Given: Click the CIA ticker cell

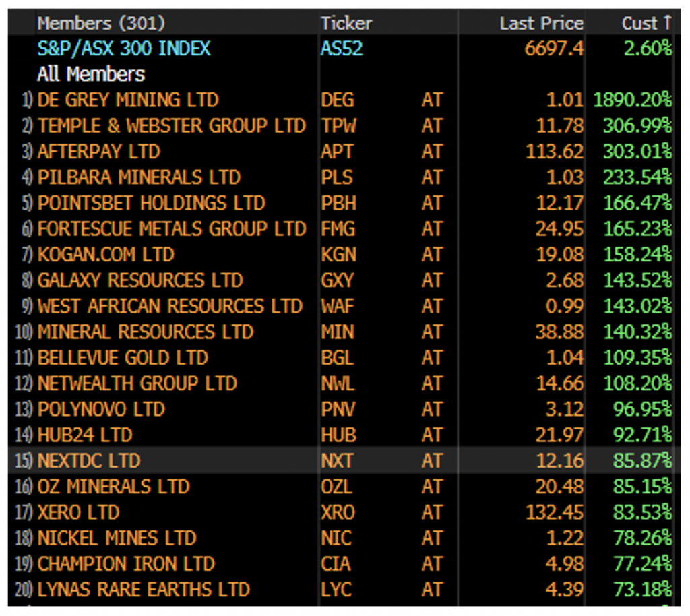Looking at the screenshot, I should [x=336, y=563].
